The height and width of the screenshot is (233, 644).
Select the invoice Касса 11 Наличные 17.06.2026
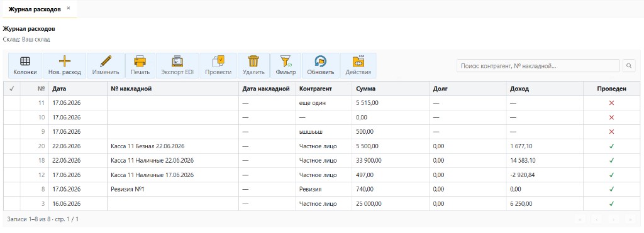pos(152,175)
